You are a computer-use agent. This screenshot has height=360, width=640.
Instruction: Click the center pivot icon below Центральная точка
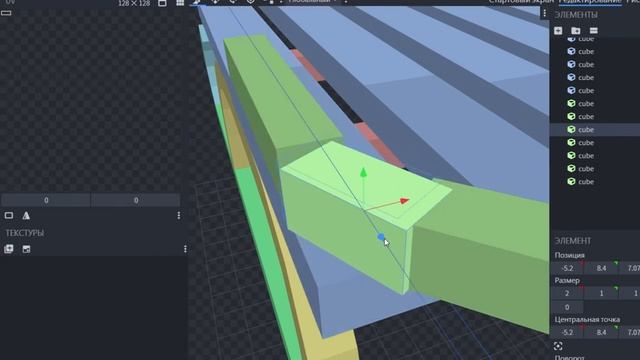tap(558, 346)
